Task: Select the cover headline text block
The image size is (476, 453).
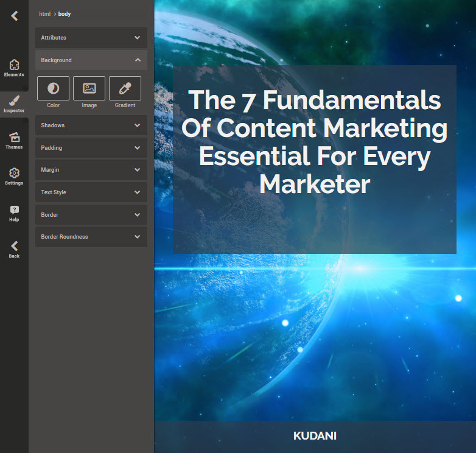Action: point(315,141)
